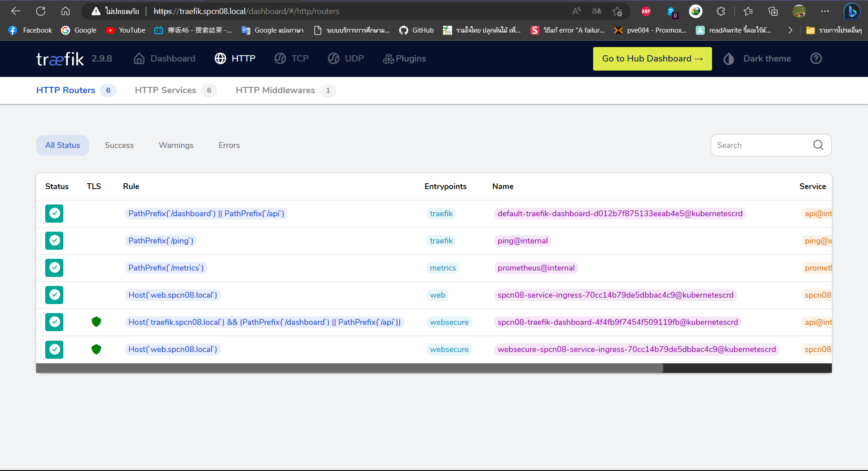Click the status checkmark on prometheus@internal row
The image size is (868, 471).
point(54,268)
